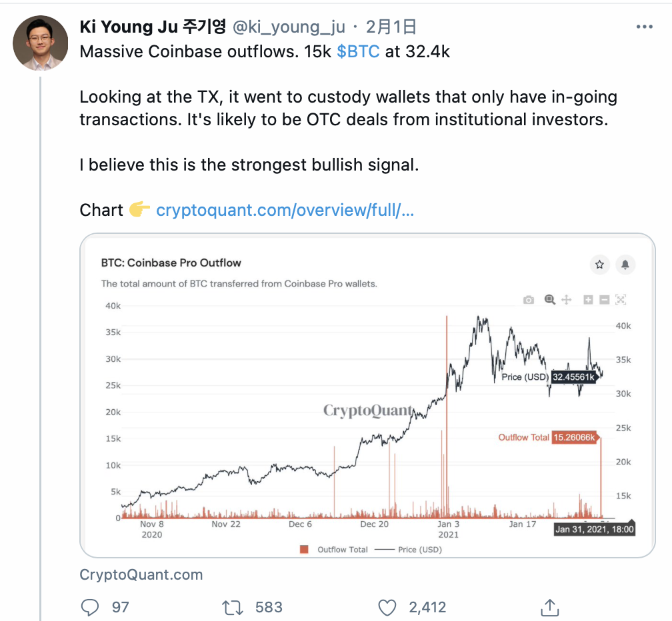Open the $BTC cashtag link
The image size is (672, 621).
pos(358,51)
